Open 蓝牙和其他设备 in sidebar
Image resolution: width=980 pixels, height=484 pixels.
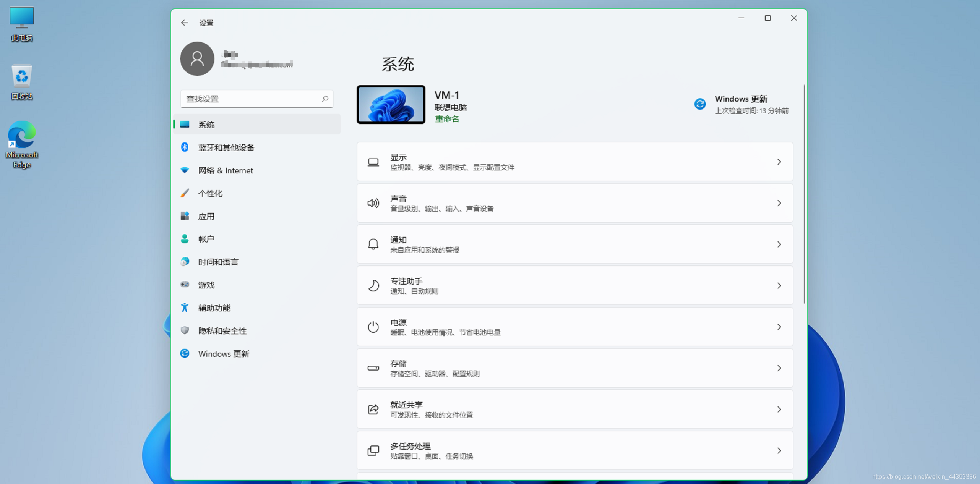click(226, 147)
